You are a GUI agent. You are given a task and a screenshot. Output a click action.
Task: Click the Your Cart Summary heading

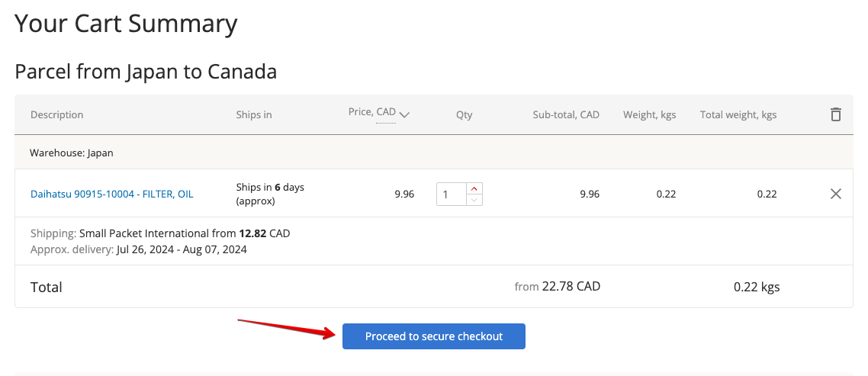click(x=126, y=23)
